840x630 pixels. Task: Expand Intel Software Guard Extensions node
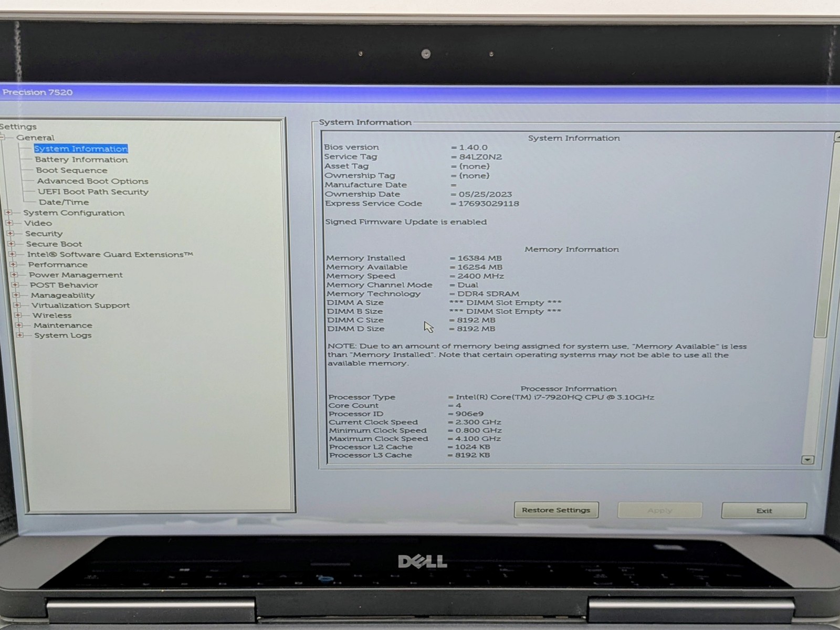[12, 255]
